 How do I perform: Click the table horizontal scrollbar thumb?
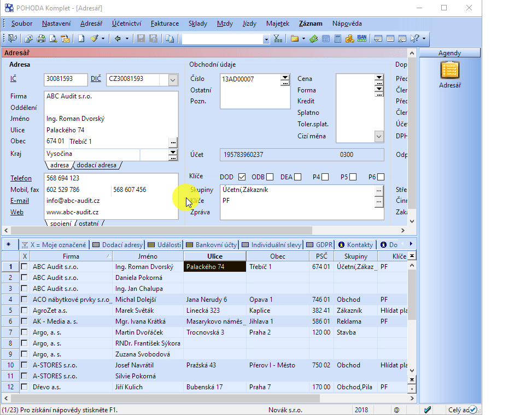(165, 398)
